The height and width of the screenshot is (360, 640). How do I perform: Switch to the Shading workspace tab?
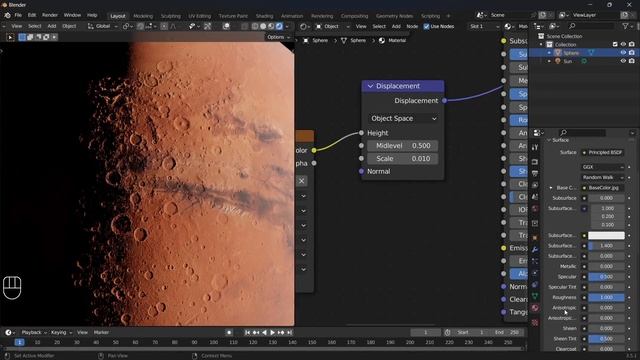tap(264, 16)
